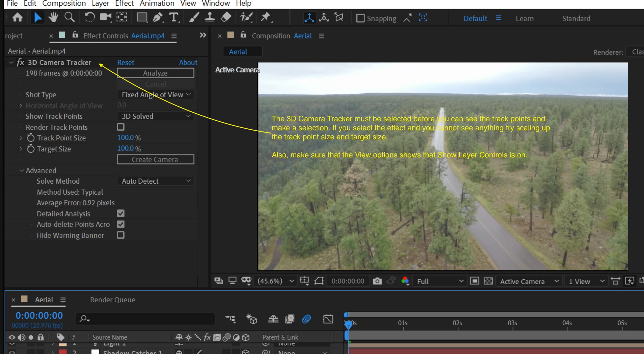The height and width of the screenshot is (354, 644).
Task: Uncheck Detailed Analysis option
Action: coord(121,214)
